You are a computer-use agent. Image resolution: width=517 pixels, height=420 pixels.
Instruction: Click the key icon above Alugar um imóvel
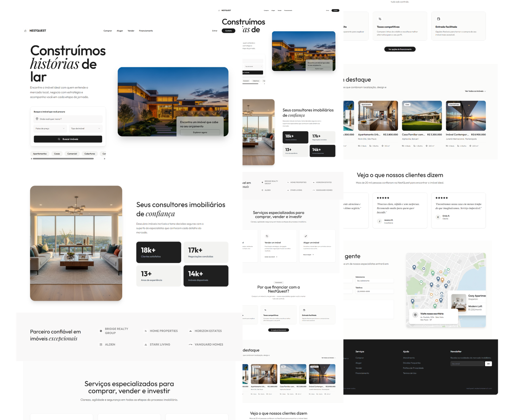pyautogui.click(x=306, y=236)
